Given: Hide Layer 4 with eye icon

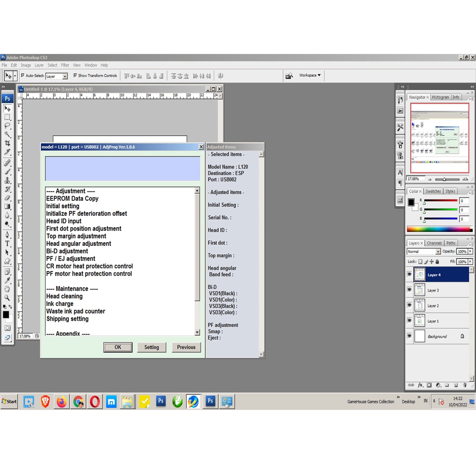Looking at the screenshot, I should click(x=409, y=274).
